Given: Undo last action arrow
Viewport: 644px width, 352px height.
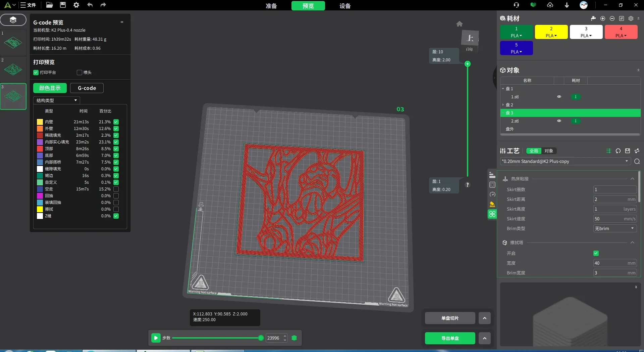Looking at the screenshot, I should click(90, 5).
